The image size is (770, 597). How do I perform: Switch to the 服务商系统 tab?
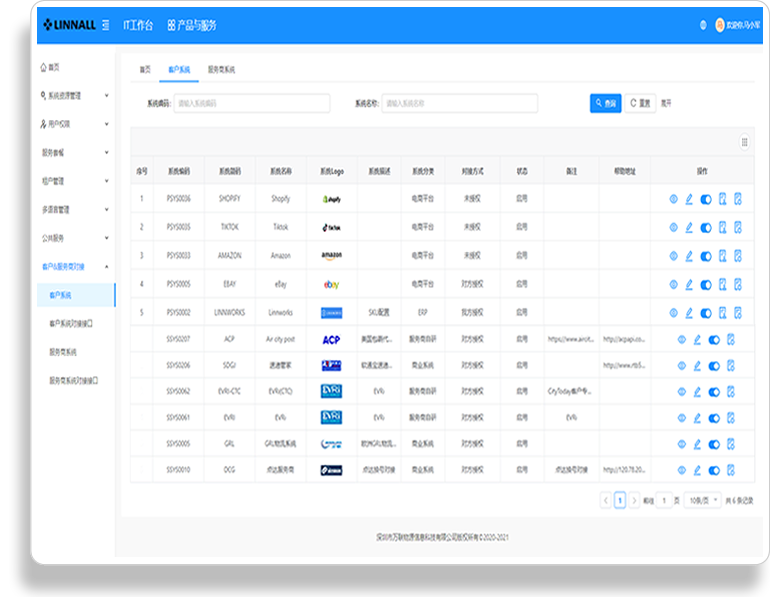[x=221, y=70]
